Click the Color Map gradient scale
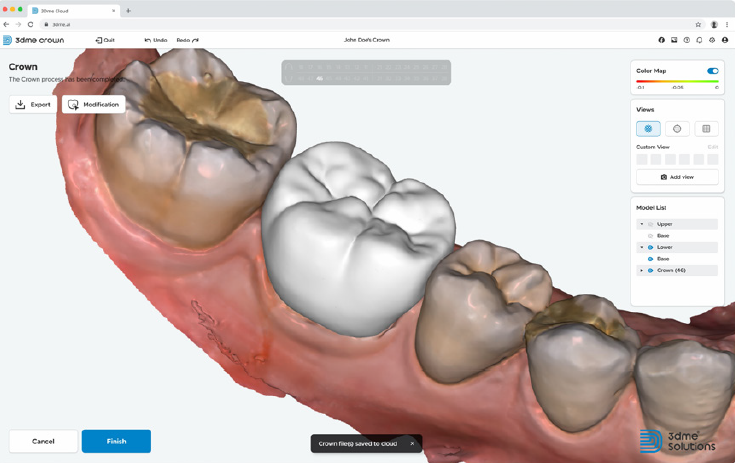The width and height of the screenshot is (735, 463). click(677, 82)
